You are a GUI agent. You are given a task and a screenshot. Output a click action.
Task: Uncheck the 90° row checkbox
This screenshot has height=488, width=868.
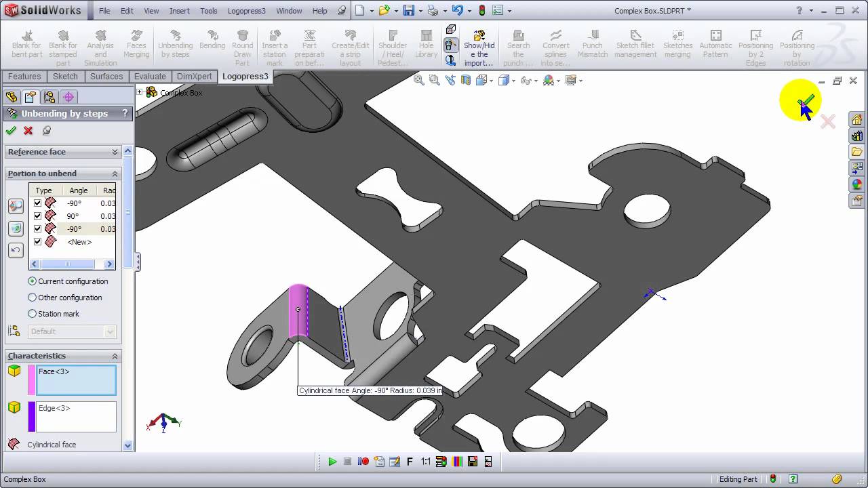tap(37, 216)
